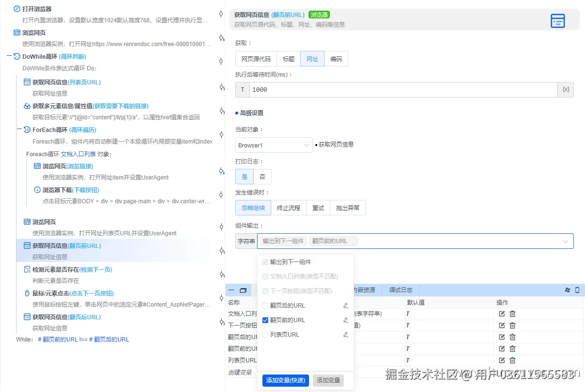Click the gray 添加变量 button
The image size is (585, 392).
click(328, 380)
